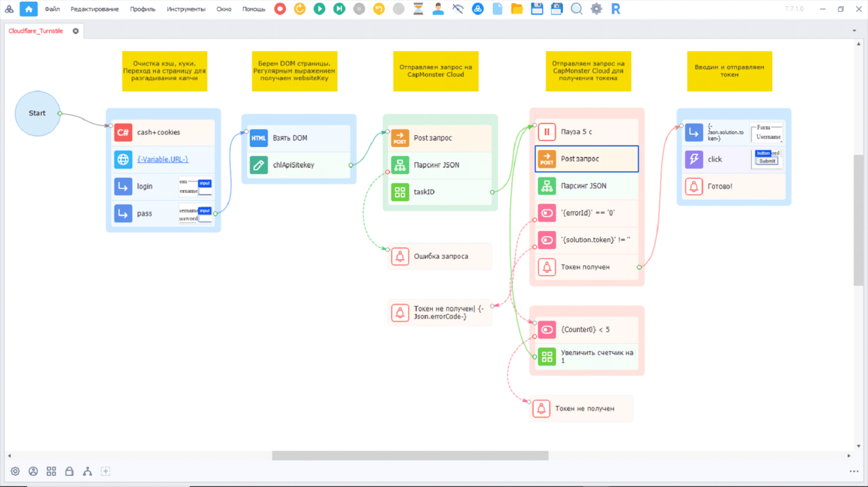Click the {-Variable.URL-} link
This screenshot has width=868, height=487.
[162, 159]
